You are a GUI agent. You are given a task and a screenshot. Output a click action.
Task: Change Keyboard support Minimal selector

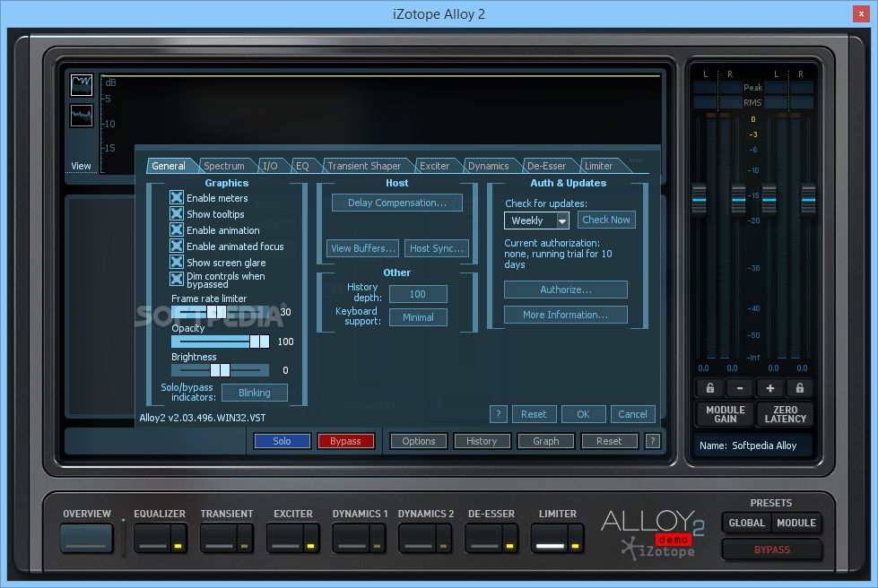(x=418, y=317)
